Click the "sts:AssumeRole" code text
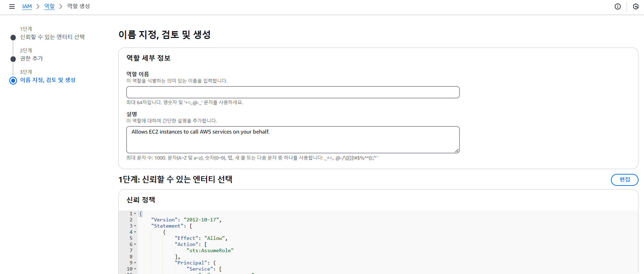 coord(210,250)
